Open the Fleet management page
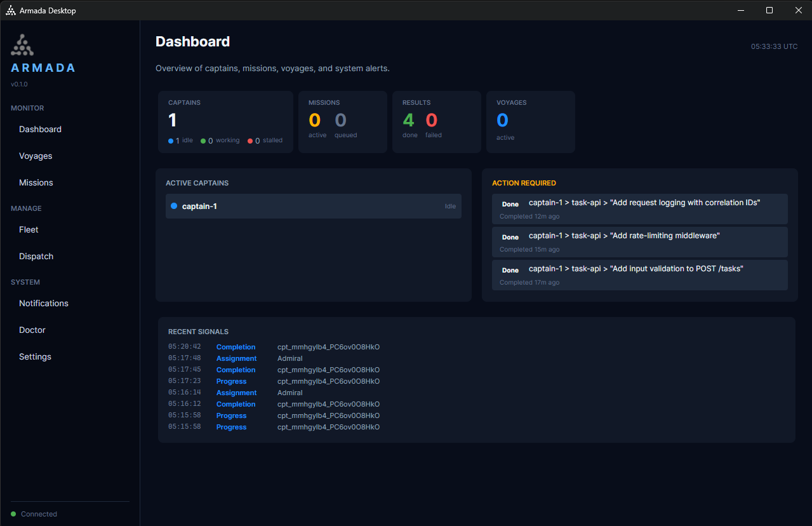Viewport: 812px width, 526px height. click(x=28, y=229)
